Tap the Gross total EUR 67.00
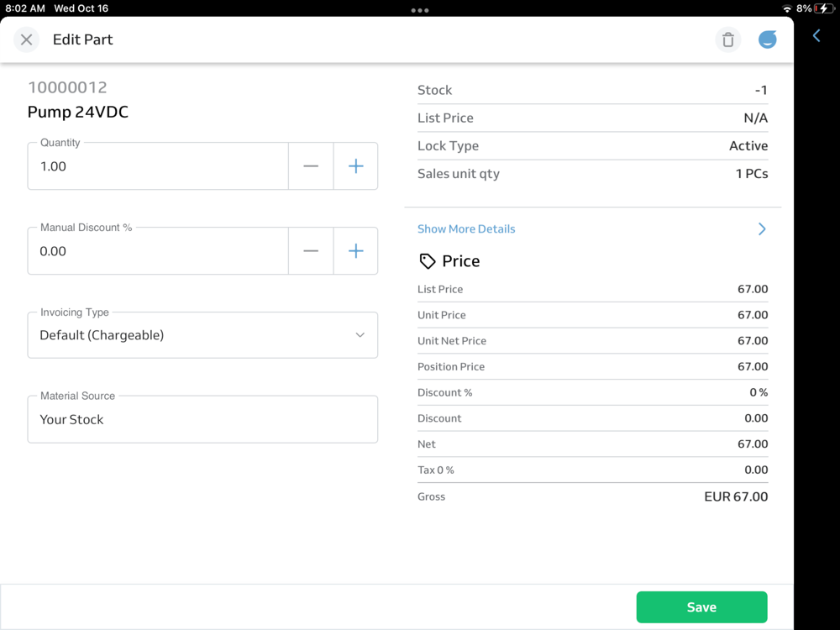The width and height of the screenshot is (840, 630). point(736,496)
